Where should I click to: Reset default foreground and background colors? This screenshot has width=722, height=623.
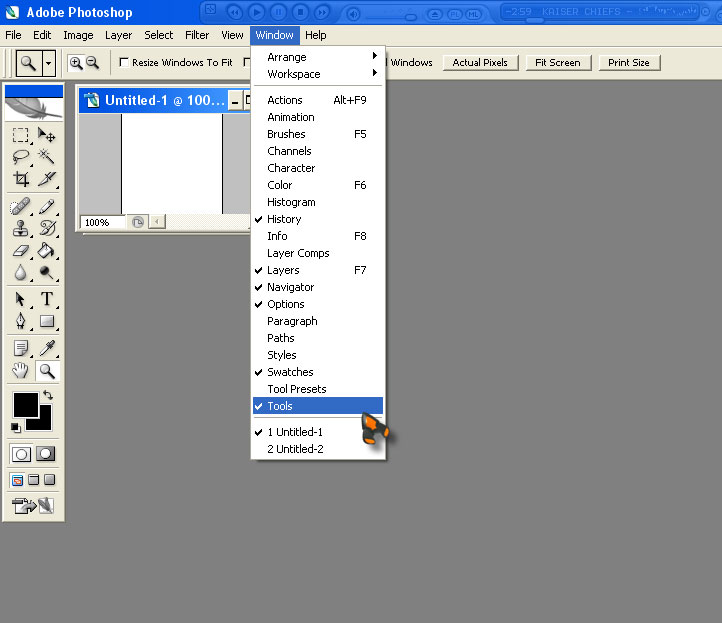click(16, 428)
